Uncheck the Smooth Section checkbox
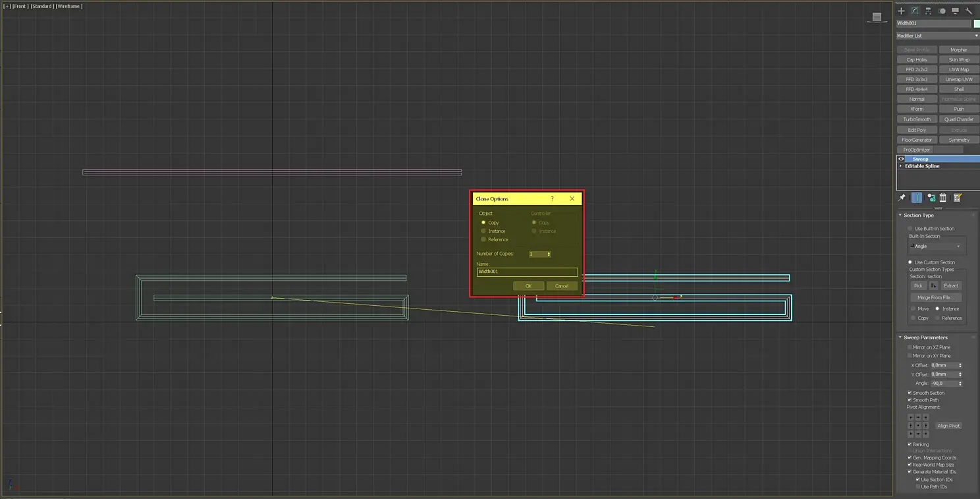This screenshot has width=980, height=499. click(x=910, y=393)
